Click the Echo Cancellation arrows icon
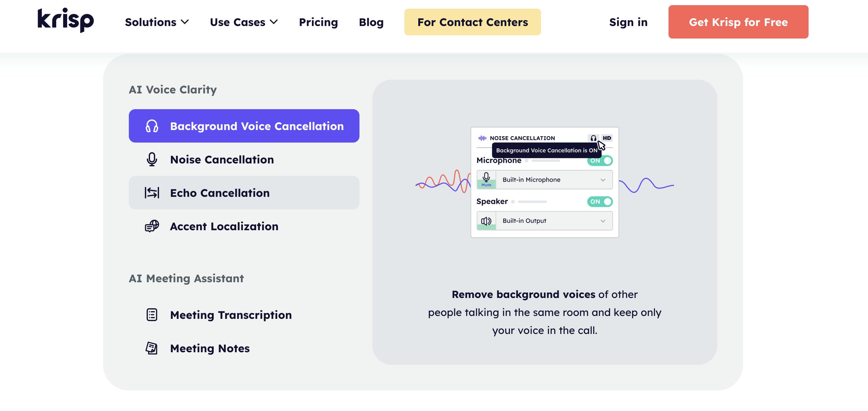The height and width of the screenshot is (411, 868). coord(152,193)
